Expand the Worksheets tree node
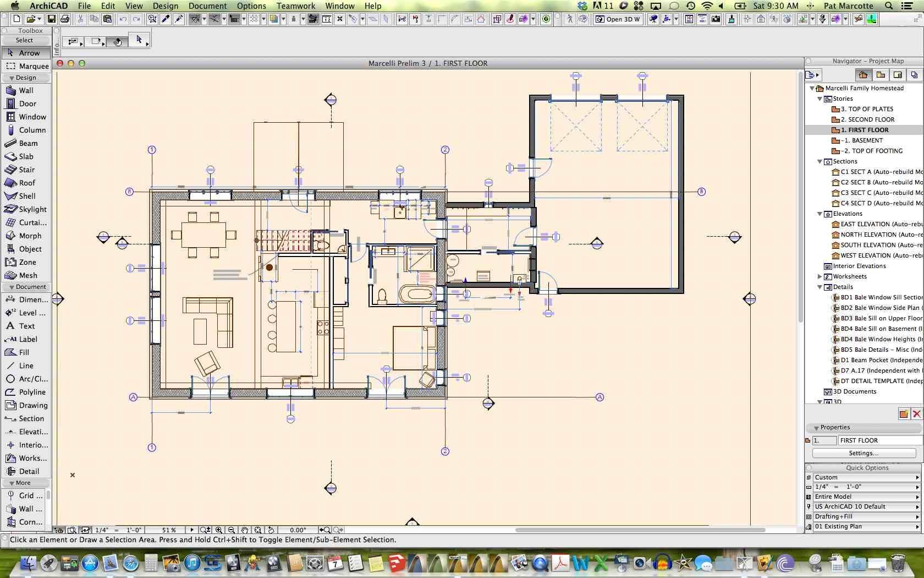924x578 pixels. point(820,277)
